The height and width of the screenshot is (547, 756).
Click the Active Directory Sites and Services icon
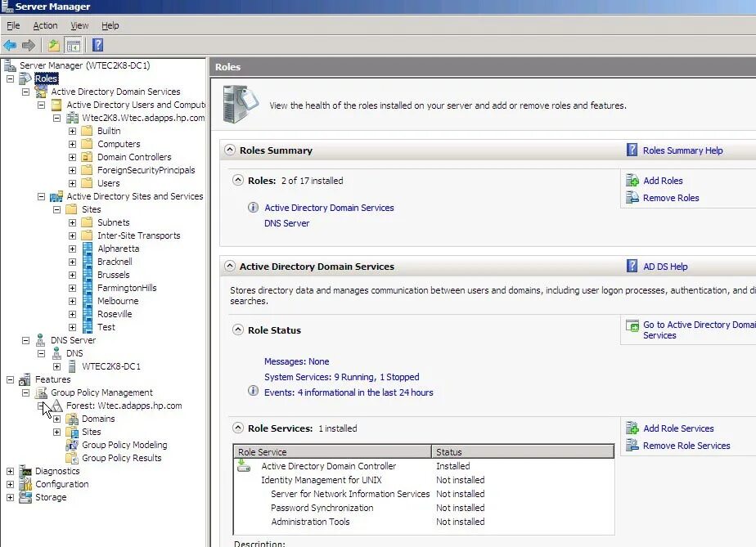pyautogui.click(x=56, y=196)
